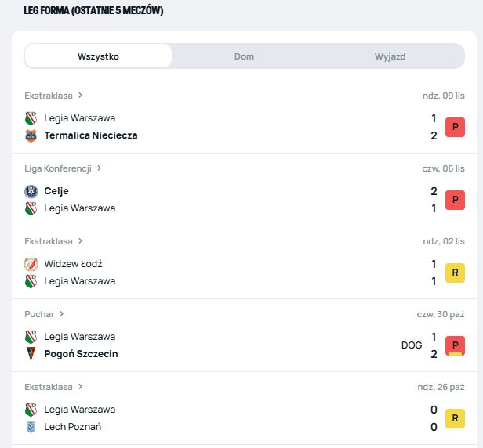483x448 pixels.
Task: Click the Celje club crest icon
Action: click(31, 191)
